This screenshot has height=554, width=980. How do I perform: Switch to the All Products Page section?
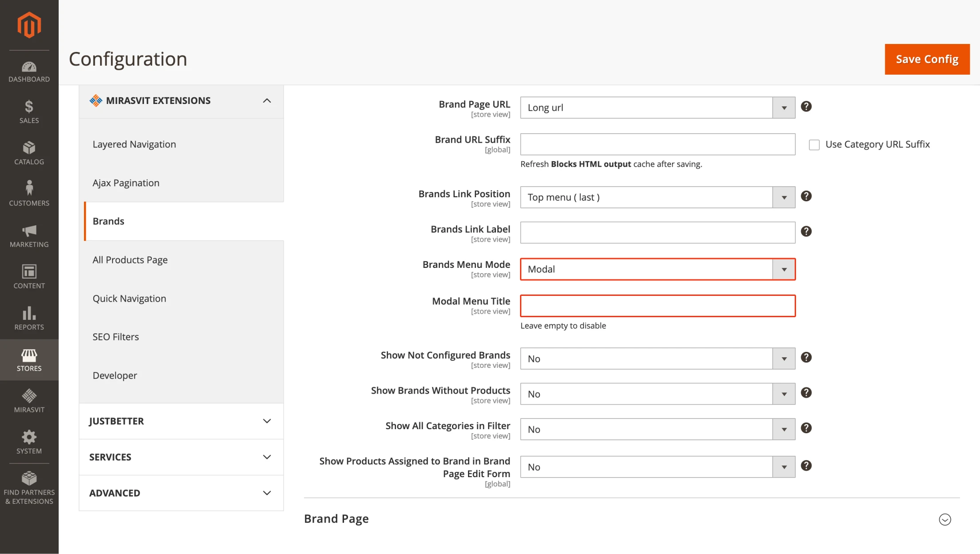click(130, 259)
